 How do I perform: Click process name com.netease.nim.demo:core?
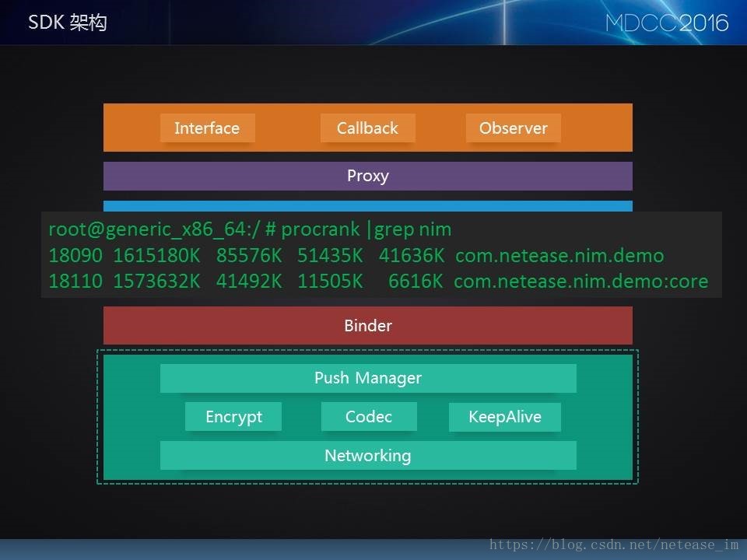(x=581, y=281)
